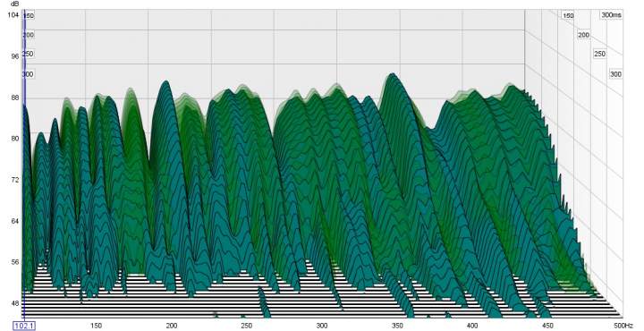644x331 pixels.
Task: Click the 250 Hz frequency axis label
Action: [247, 326]
